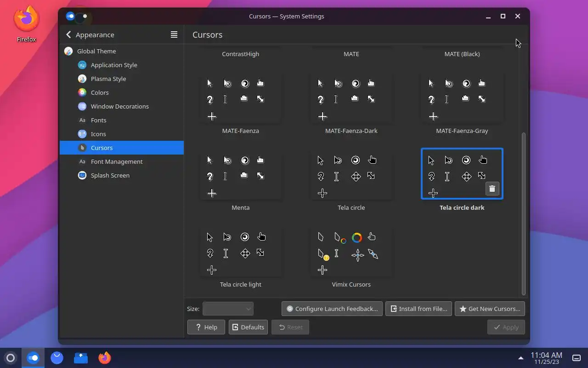Open the Discover store taskbar icon

57,357
